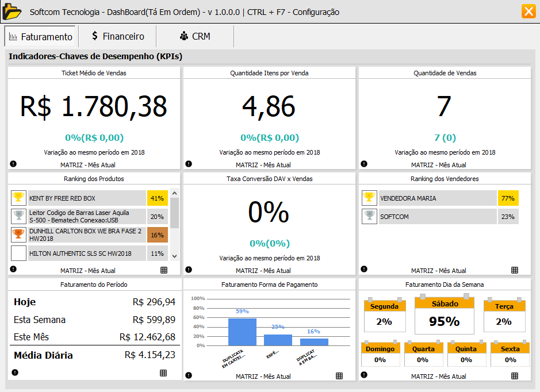The width and height of the screenshot is (540, 392).
Task: Click grid icon in Faturamento do Período panel
Action: (x=163, y=373)
